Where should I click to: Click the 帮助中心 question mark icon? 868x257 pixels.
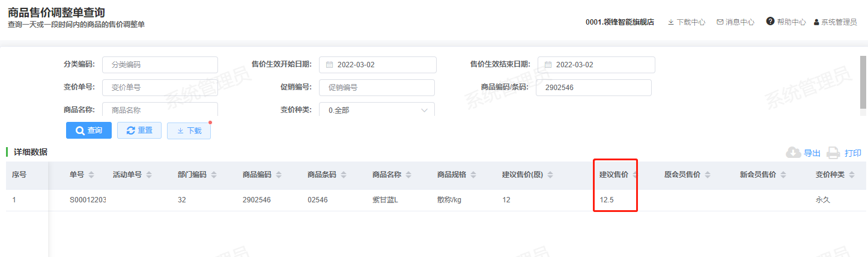click(770, 22)
